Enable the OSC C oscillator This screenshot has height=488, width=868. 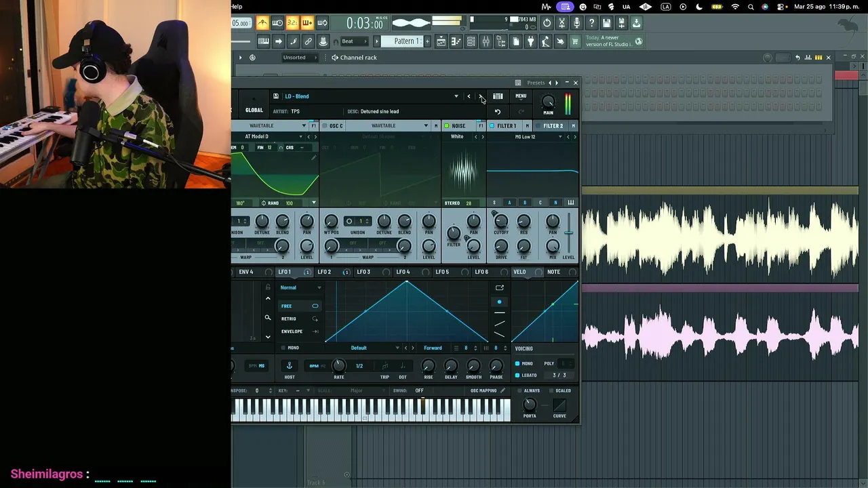tap(324, 126)
